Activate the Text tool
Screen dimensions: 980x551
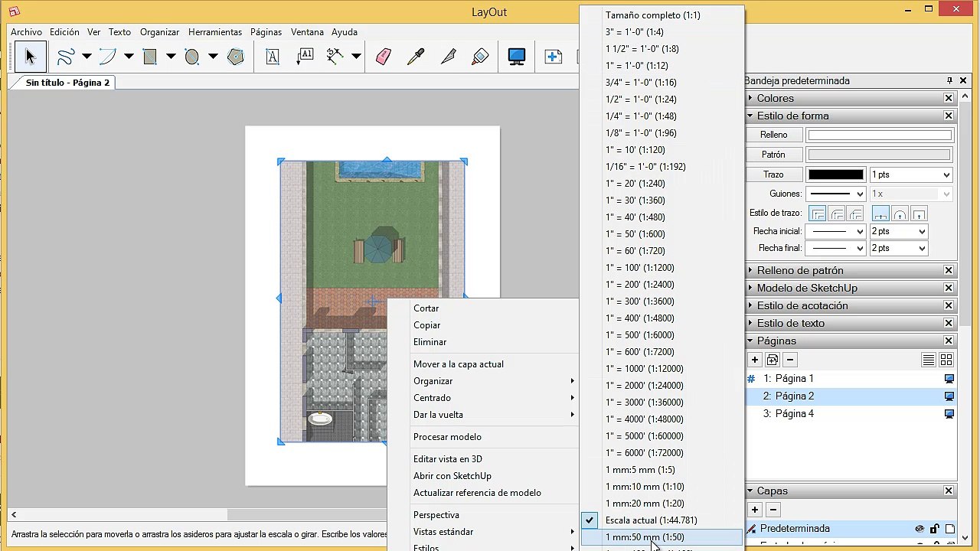(x=273, y=57)
